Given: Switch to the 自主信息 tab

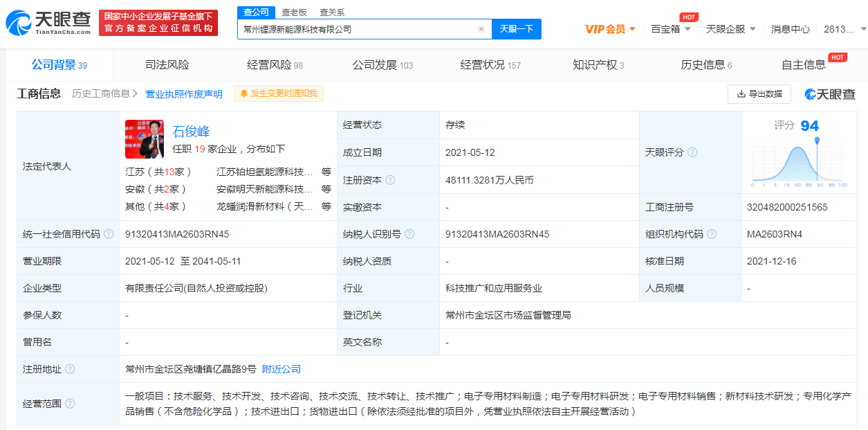Looking at the screenshot, I should 804,65.
